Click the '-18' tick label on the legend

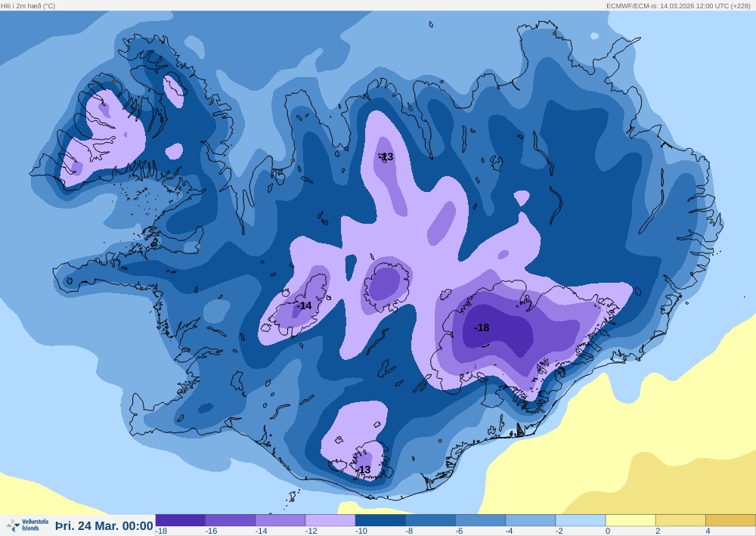[x=162, y=531]
